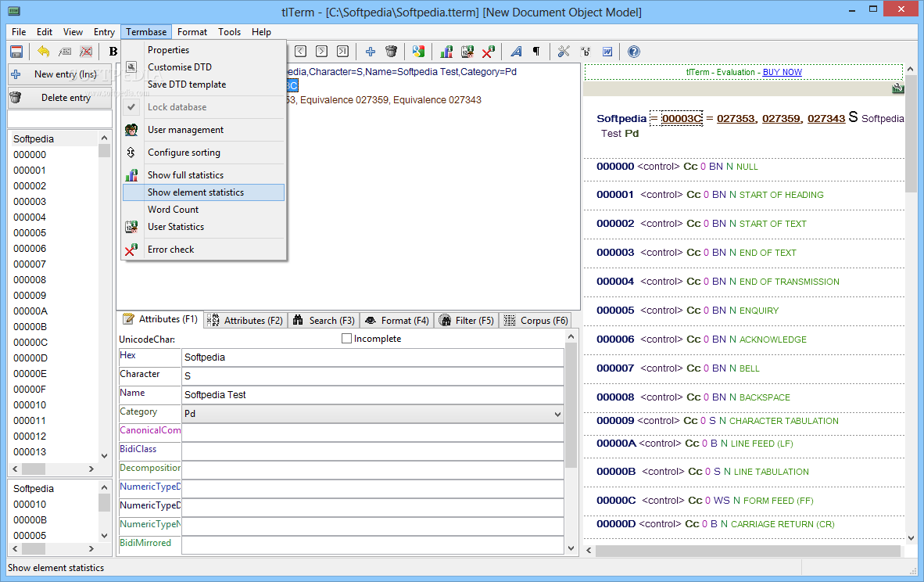The image size is (924, 582).
Task: Click the blue italic A font icon
Action: point(516,52)
